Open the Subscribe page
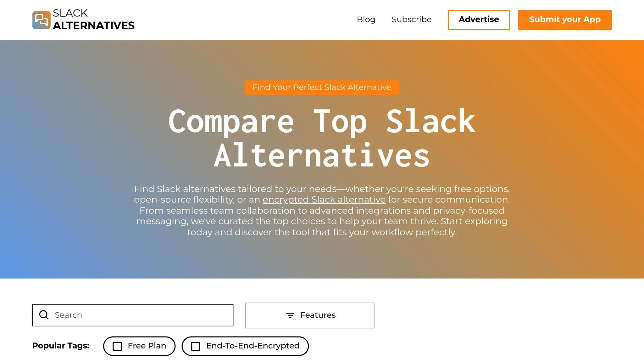 411,19
